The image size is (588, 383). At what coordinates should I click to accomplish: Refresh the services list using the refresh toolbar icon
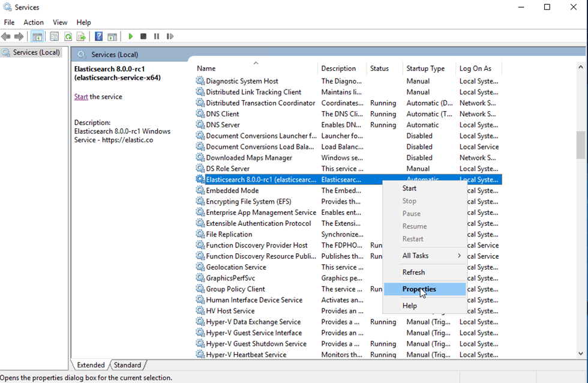tap(68, 36)
